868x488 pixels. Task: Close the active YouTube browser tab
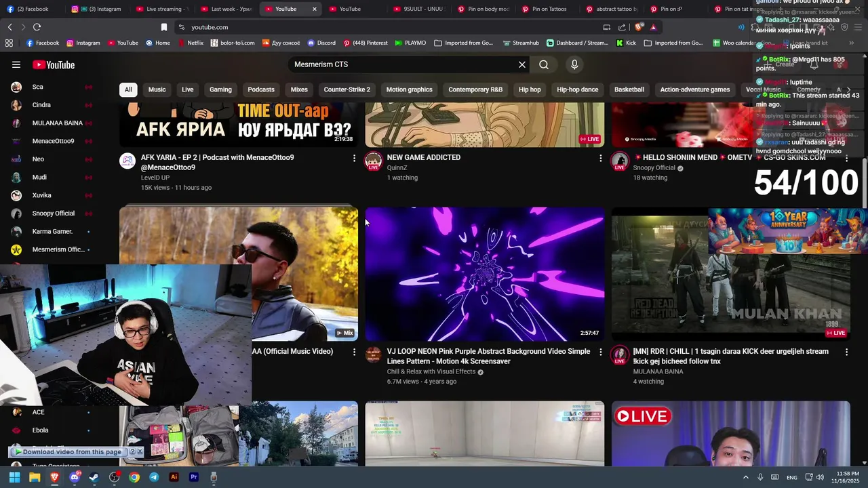314,9
